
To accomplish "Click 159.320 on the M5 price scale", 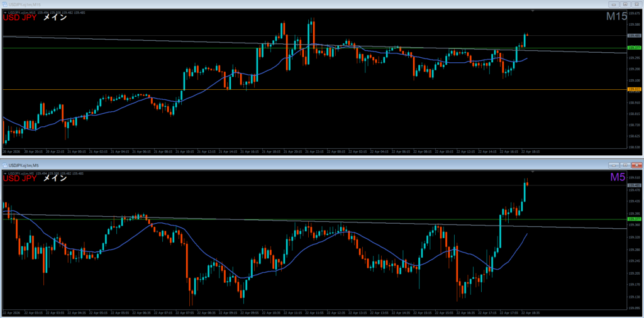I will click(635, 238).
